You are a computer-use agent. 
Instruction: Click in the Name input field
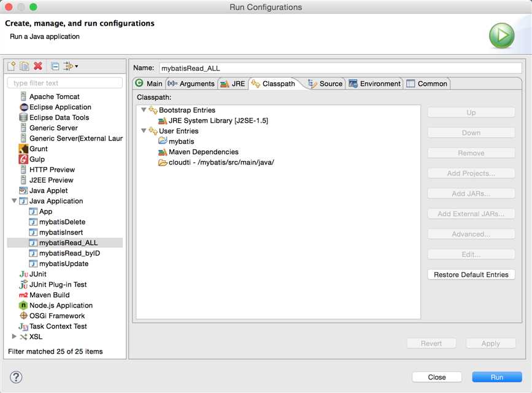point(341,68)
